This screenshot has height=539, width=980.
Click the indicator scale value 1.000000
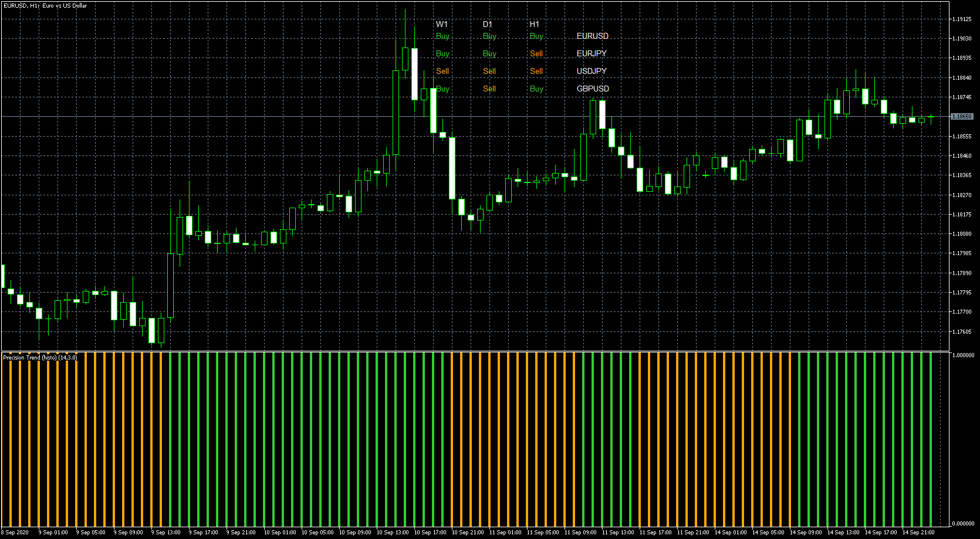pyautogui.click(x=963, y=355)
